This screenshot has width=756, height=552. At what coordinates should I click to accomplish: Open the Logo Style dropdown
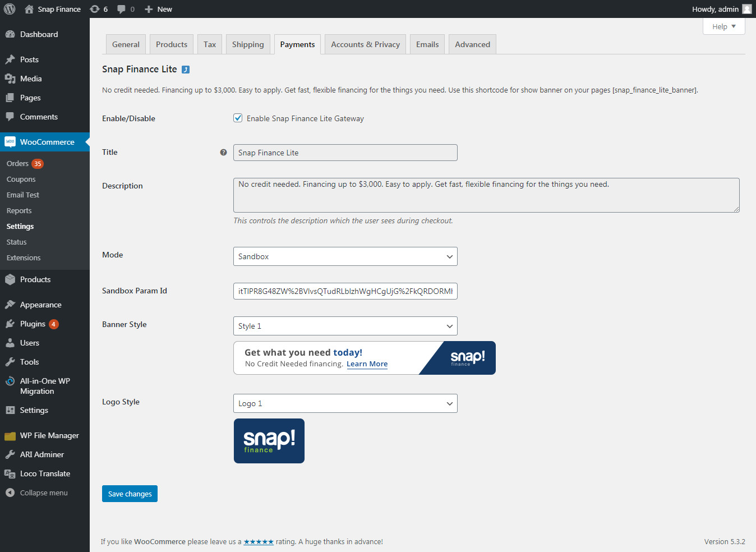(x=345, y=403)
